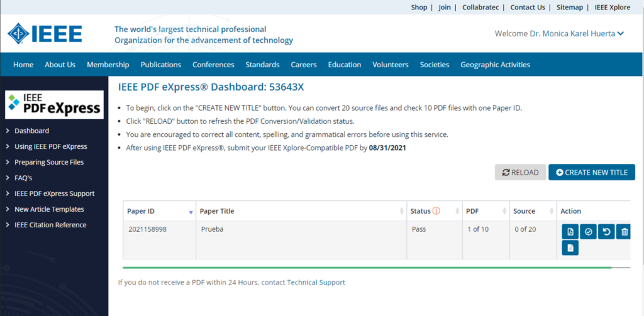
Task: Open IEEE Citation Reference in the sidebar
Action: pyautogui.click(x=50, y=224)
